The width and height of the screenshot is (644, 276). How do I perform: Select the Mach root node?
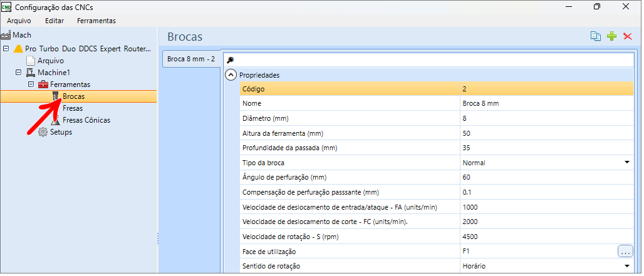click(x=22, y=35)
